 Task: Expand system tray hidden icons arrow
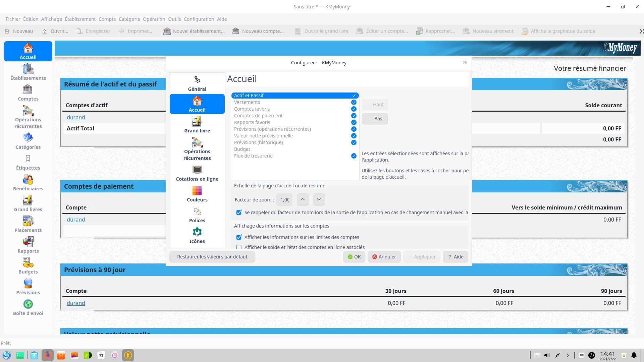tap(568, 355)
